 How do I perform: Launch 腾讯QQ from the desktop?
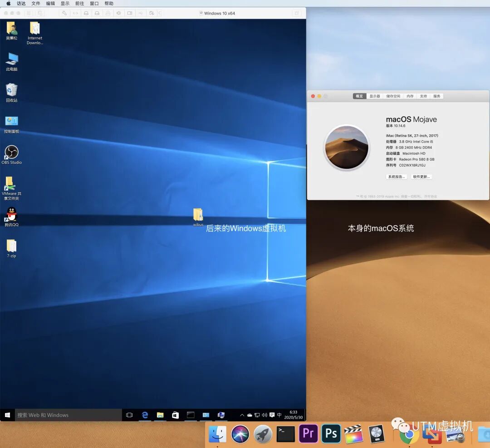[x=11, y=217]
